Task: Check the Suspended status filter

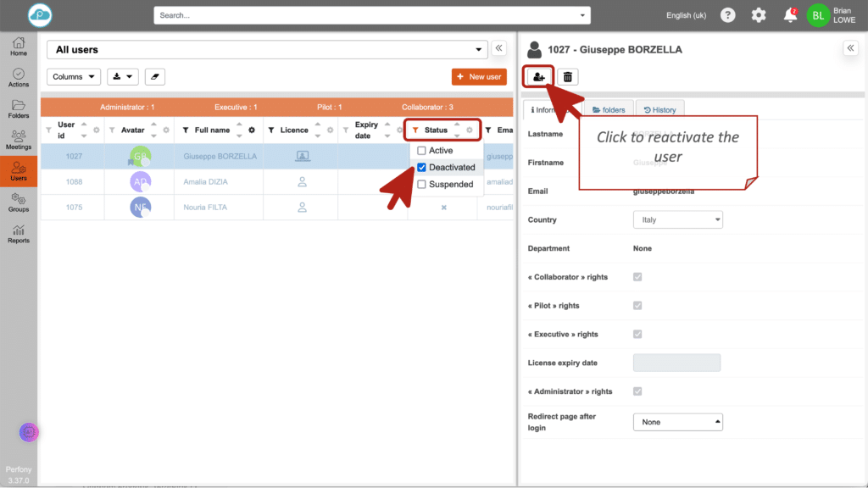Action: click(x=422, y=185)
